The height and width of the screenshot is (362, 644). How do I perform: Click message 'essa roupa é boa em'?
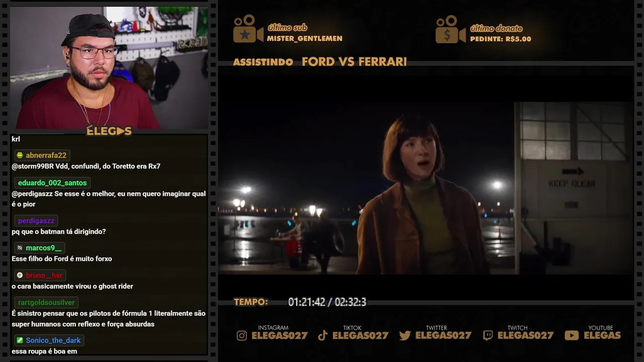pyautogui.click(x=44, y=351)
